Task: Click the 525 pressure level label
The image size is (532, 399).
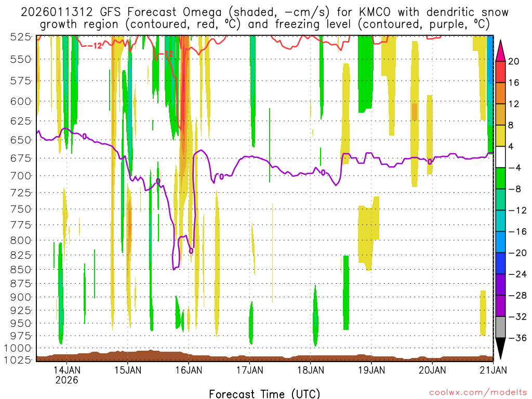Action: pos(20,37)
